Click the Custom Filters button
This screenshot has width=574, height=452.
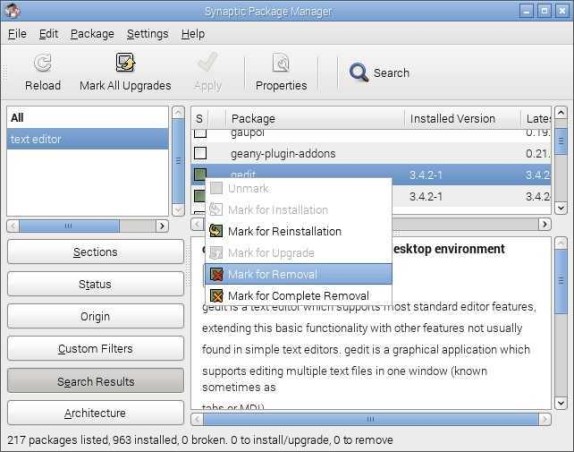[x=95, y=348]
